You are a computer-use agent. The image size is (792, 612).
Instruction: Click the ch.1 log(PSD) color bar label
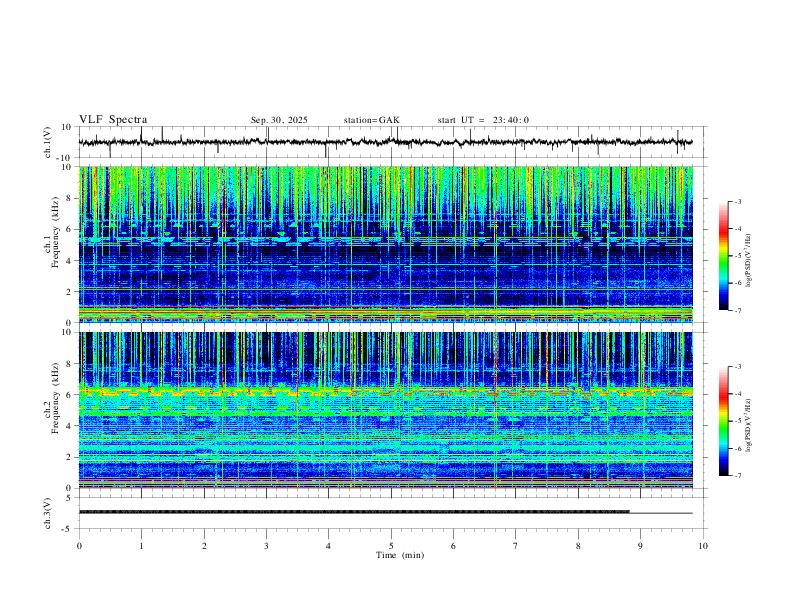coord(749,261)
